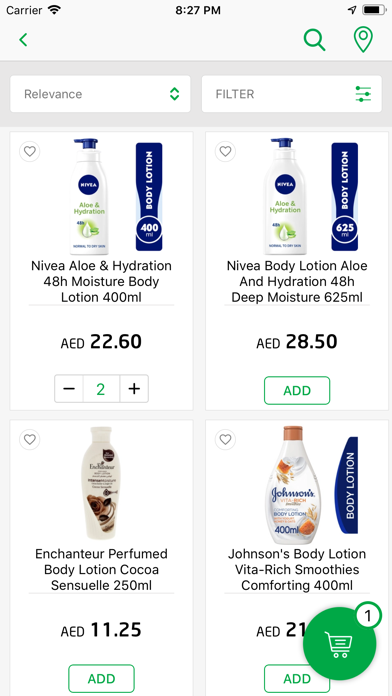This screenshot has height=696, width=392.
Task: Open the Nivea 400ml bottle image
Action: [x=91, y=196]
